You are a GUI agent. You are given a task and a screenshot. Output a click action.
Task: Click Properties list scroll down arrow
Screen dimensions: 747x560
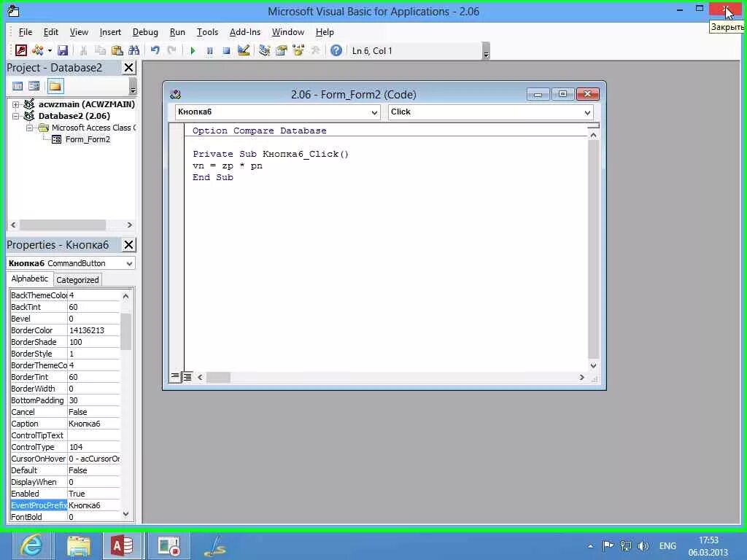point(125,514)
